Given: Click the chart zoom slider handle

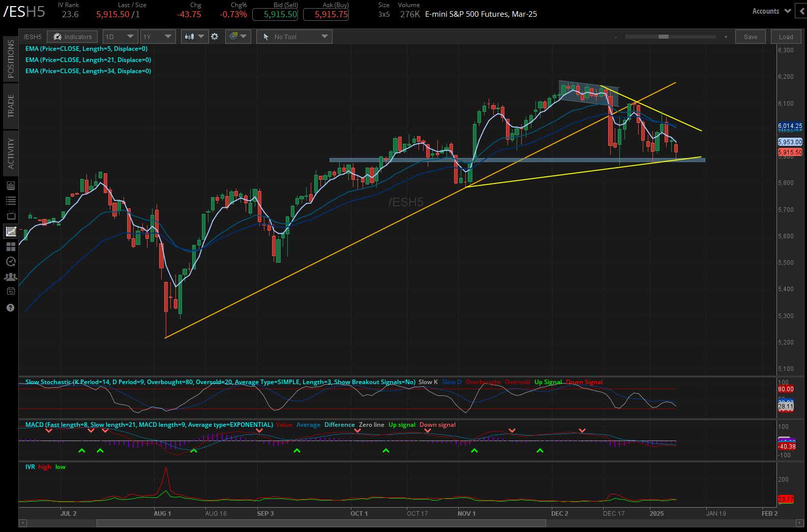Looking at the screenshot, I should tap(663, 37).
